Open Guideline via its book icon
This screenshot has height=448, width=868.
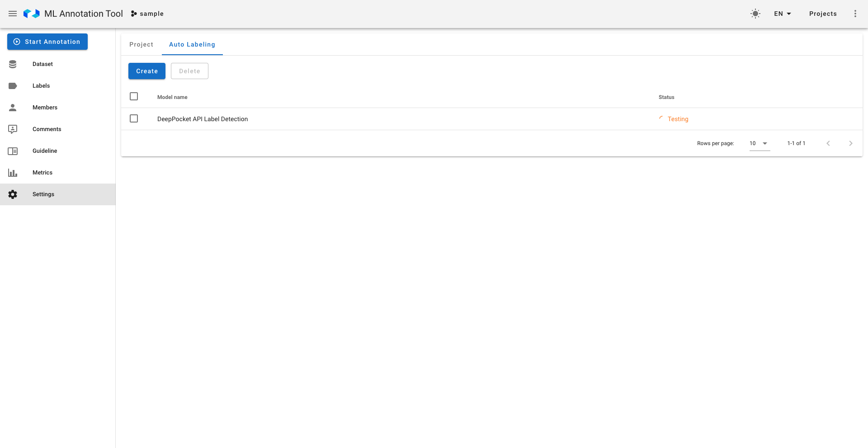tap(13, 151)
